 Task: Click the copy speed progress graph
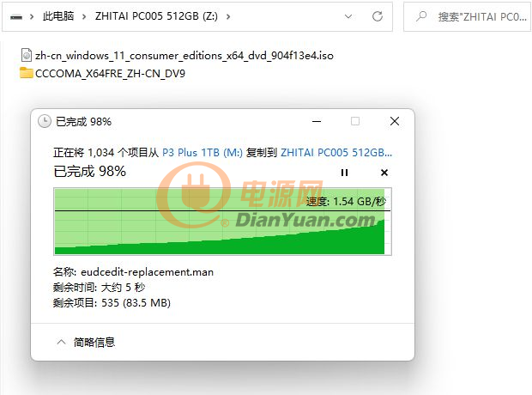pyautogui.click(x=222, y=221)
